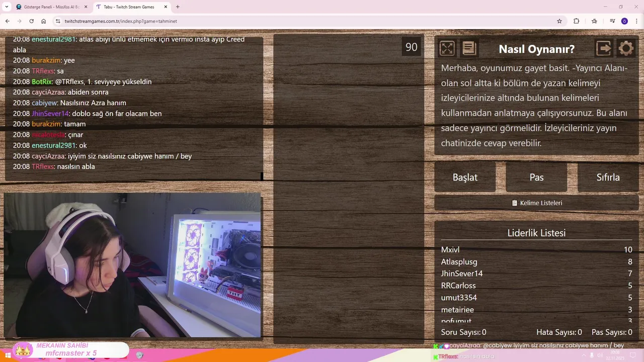Viewport: 644px width, 362px height.
Task: Click the 90 second timer counter
Action: point(412,47)
